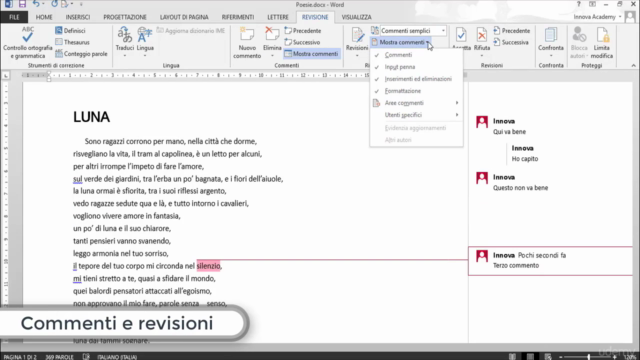Toggle Mostra commenti in Commenti group
The height and width of the screenshot is (360, 640).
(311, 53)
